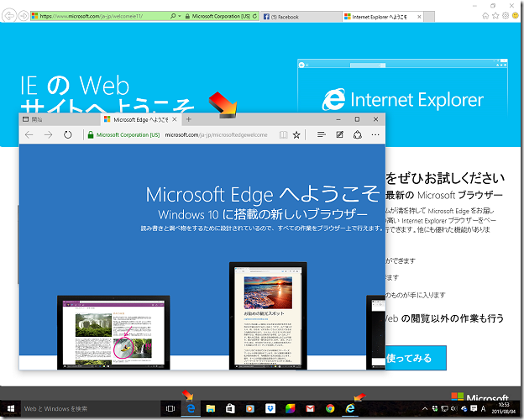Open Internet Explorer from taskbar
The width and height of the screenshot is (524, 420).
(350, 408)
